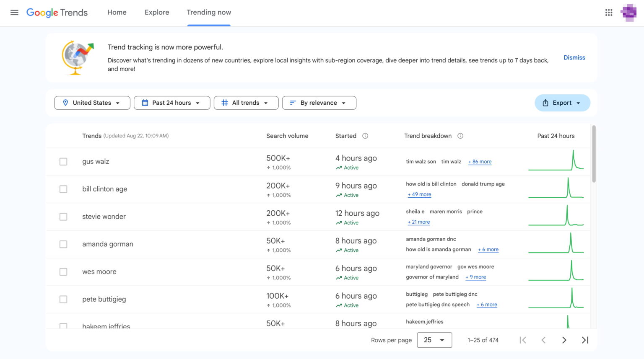
Task: Open the Google apps grid
Action: 609,13
